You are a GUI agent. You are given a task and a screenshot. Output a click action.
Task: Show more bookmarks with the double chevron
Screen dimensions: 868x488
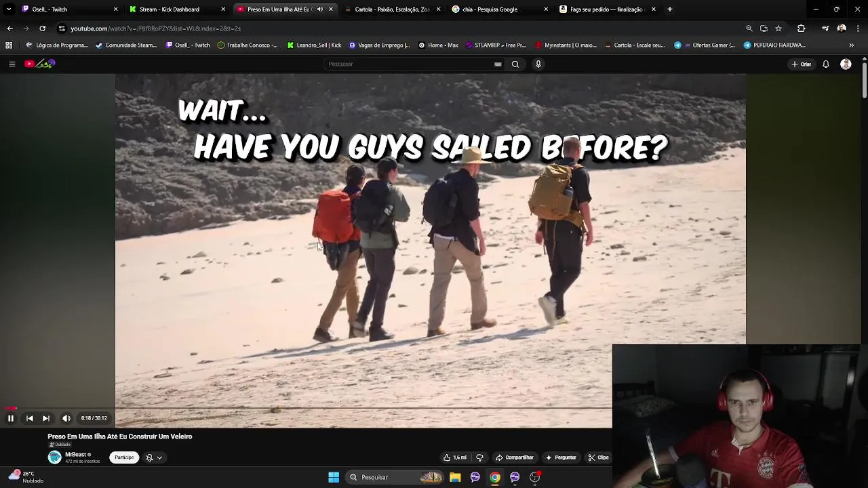852,45
